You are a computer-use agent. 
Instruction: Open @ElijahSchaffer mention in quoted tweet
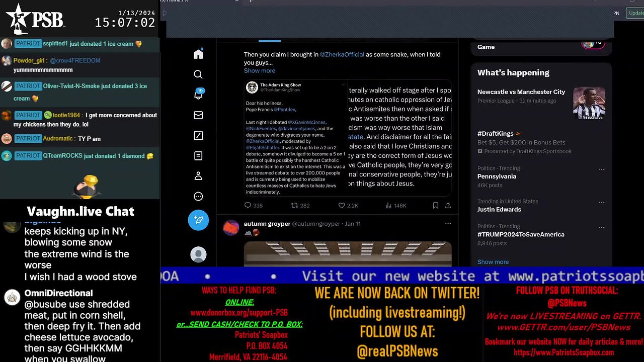pyautogui.click(x=262, y=147)
